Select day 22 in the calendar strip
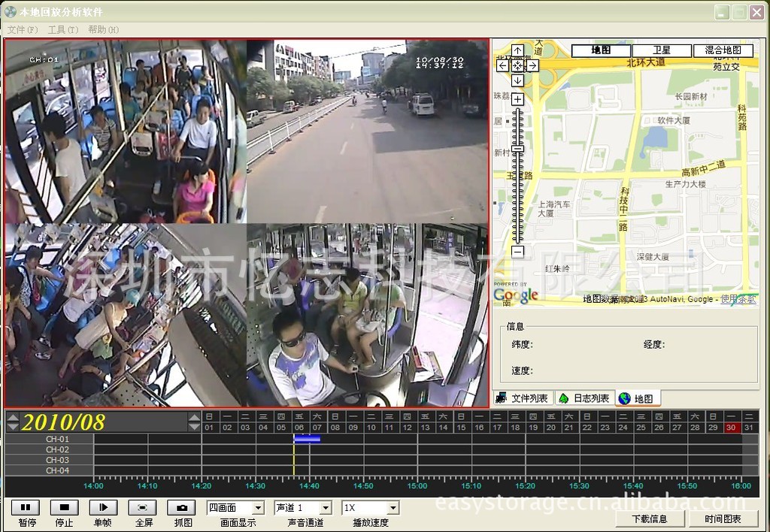Screen dimensions: 770x532 point(587,428)
